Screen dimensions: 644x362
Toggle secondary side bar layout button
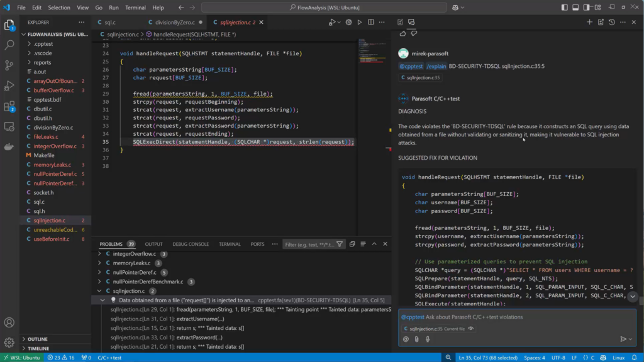coord(587,8)
